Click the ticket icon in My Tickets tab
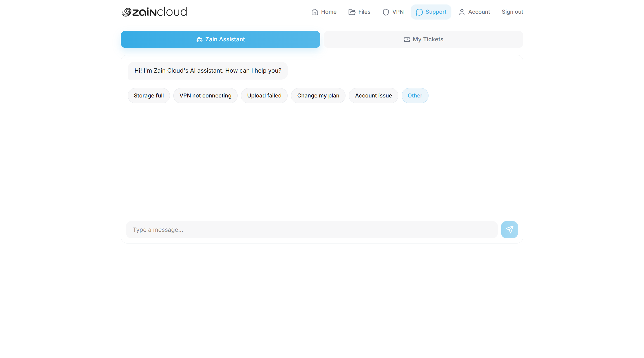 click(x=407, y=40)
